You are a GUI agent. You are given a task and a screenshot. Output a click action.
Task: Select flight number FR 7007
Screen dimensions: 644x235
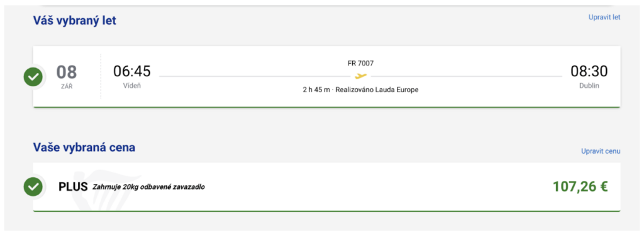coord(360,64)
